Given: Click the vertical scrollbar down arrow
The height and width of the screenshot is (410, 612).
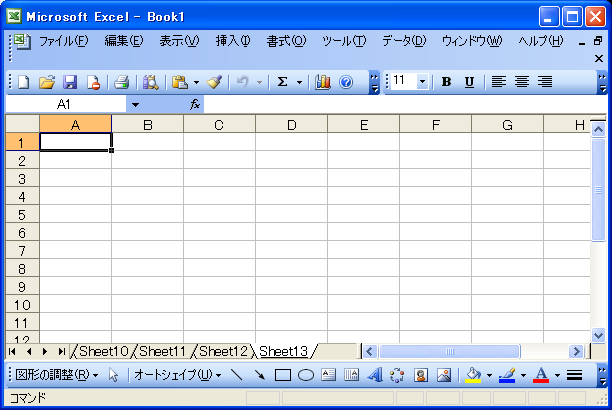Looking at the screenshot, I should [598, 335].
